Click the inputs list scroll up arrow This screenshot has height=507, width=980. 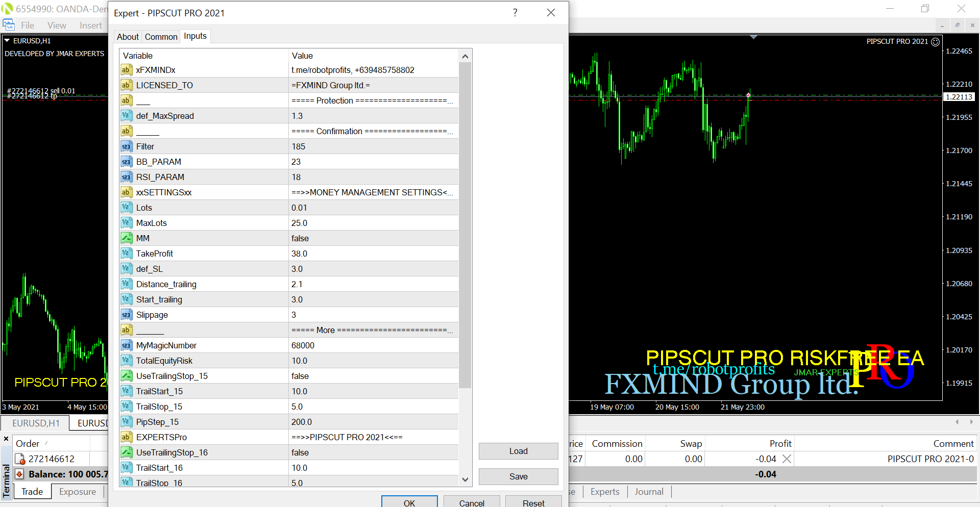click(465, 56)
